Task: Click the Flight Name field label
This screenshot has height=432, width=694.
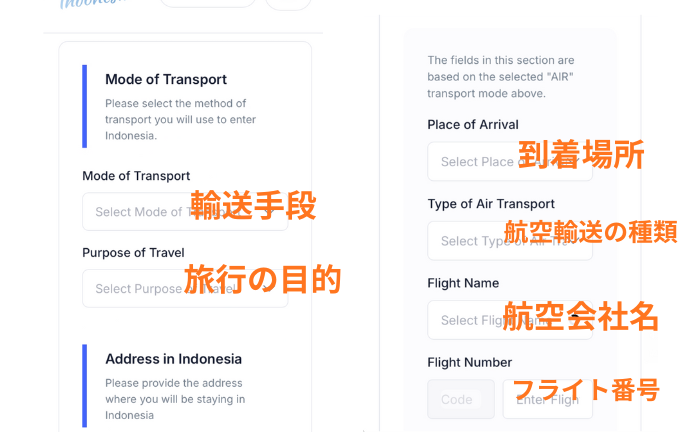Action: pos(463,283)
